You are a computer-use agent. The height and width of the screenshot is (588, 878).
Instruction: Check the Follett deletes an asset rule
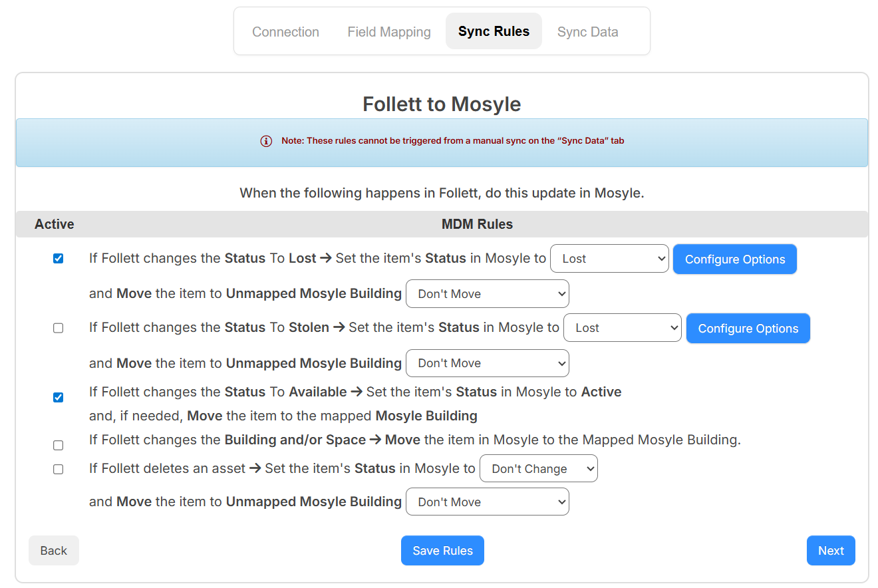pyautogui.click(x=58, y=468)
